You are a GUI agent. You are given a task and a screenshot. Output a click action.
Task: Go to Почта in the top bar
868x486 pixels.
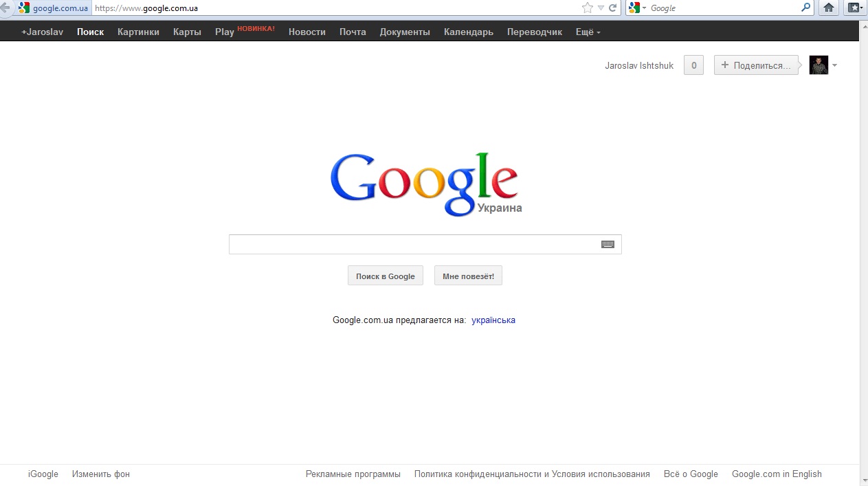353,32
